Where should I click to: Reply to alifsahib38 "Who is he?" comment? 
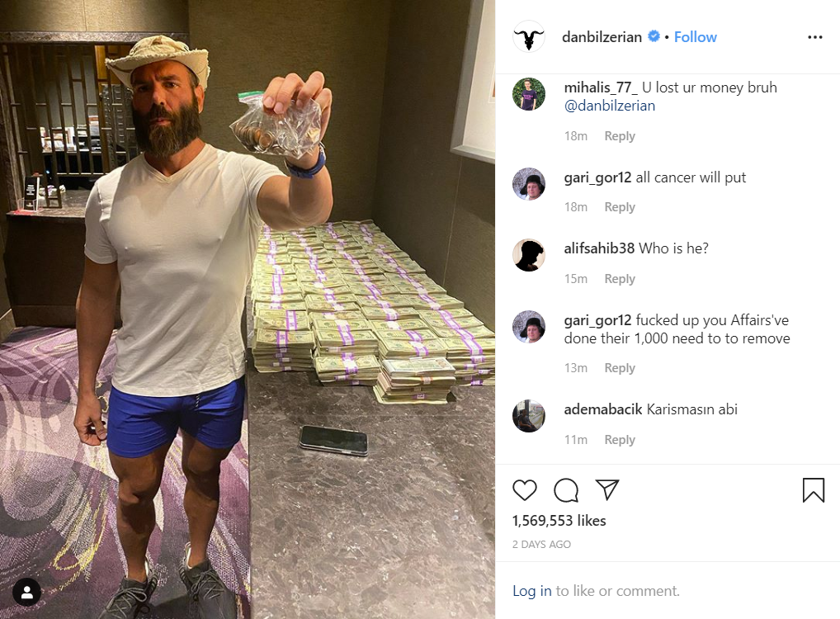[x=620, y=279]
